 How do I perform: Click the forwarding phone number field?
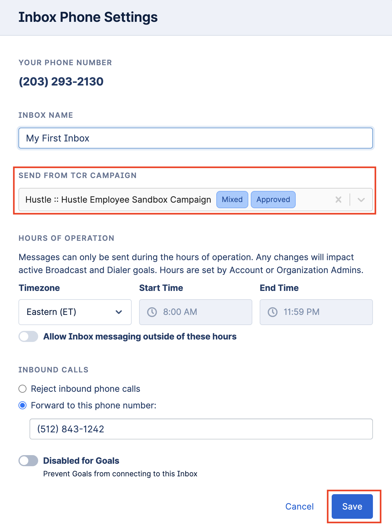pyautogui.click(x=201, y=429)
